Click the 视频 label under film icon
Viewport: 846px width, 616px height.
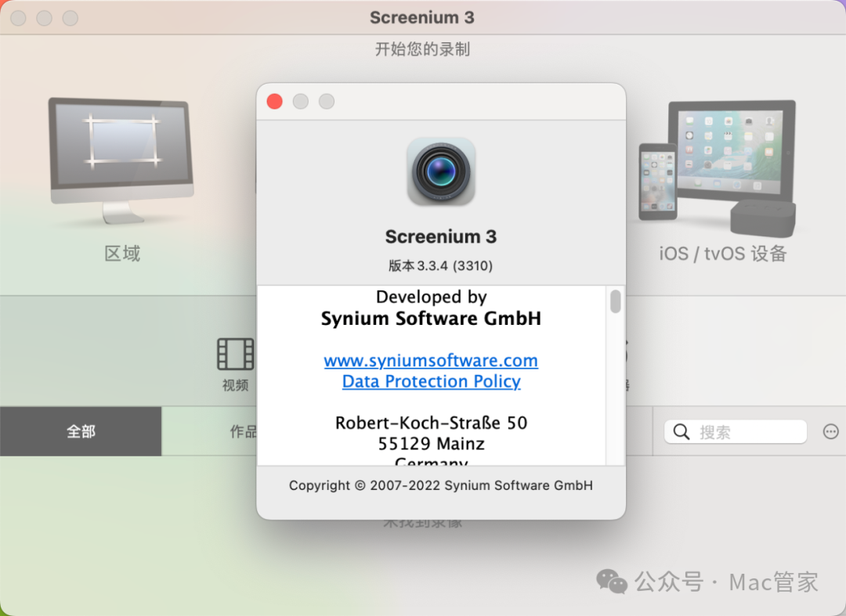(235, 385)
